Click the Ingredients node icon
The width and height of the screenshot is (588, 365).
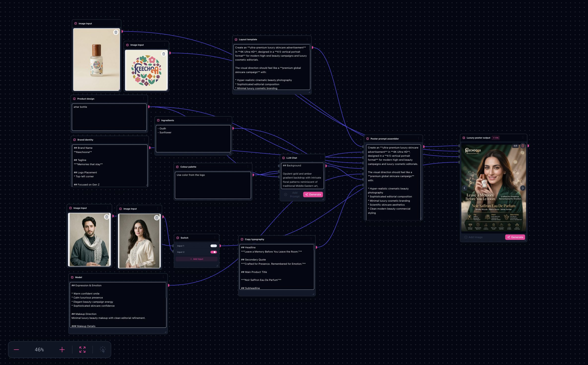(158, 120)
